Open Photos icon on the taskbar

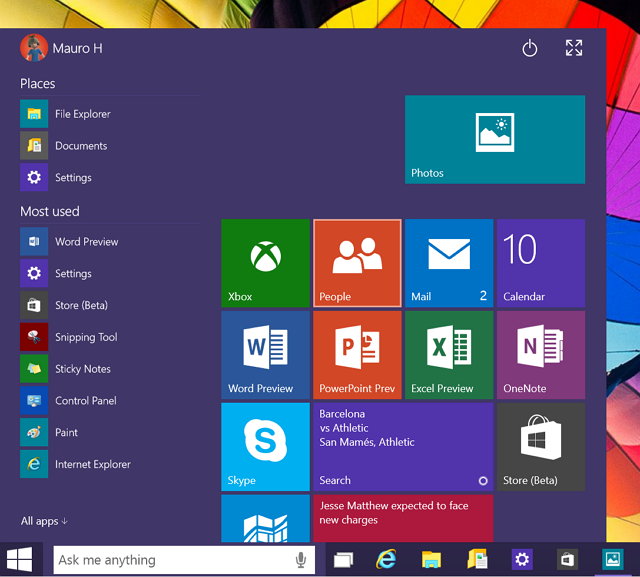click(x=613, y=559)
